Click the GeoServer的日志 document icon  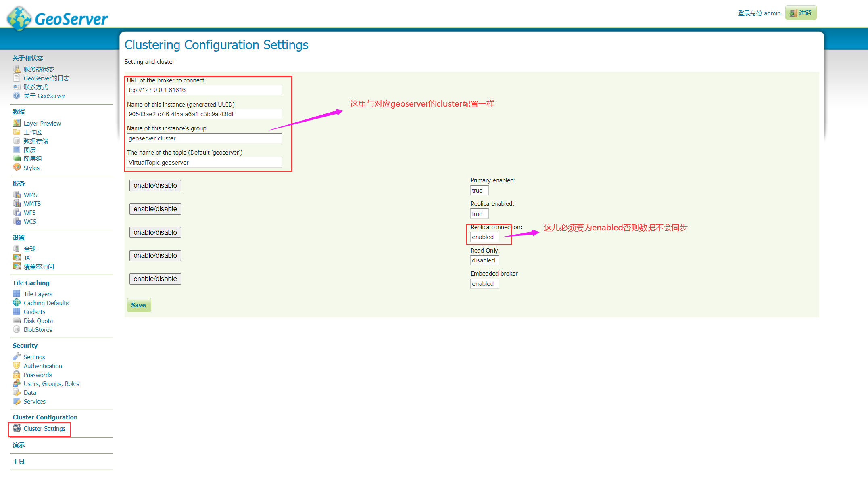tap(17, 78)
